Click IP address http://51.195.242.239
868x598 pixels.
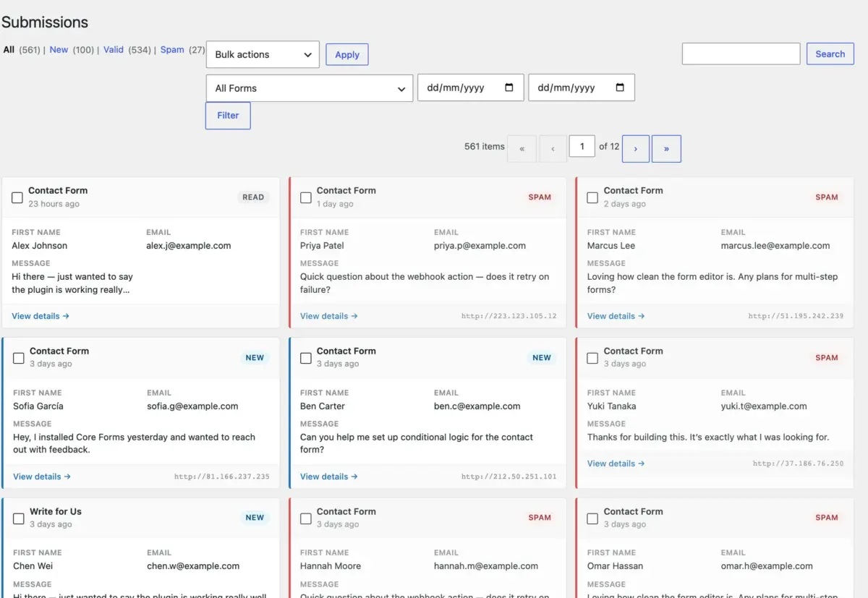796,316
